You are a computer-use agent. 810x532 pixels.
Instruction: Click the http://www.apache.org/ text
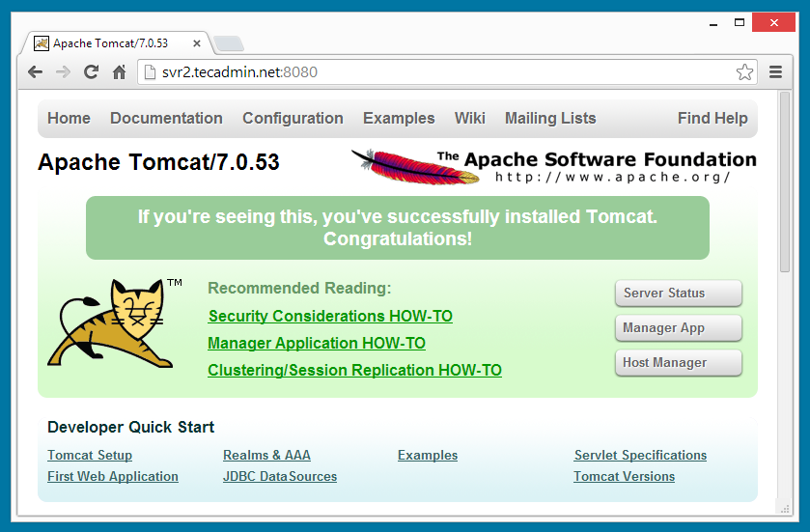(613, 177)
